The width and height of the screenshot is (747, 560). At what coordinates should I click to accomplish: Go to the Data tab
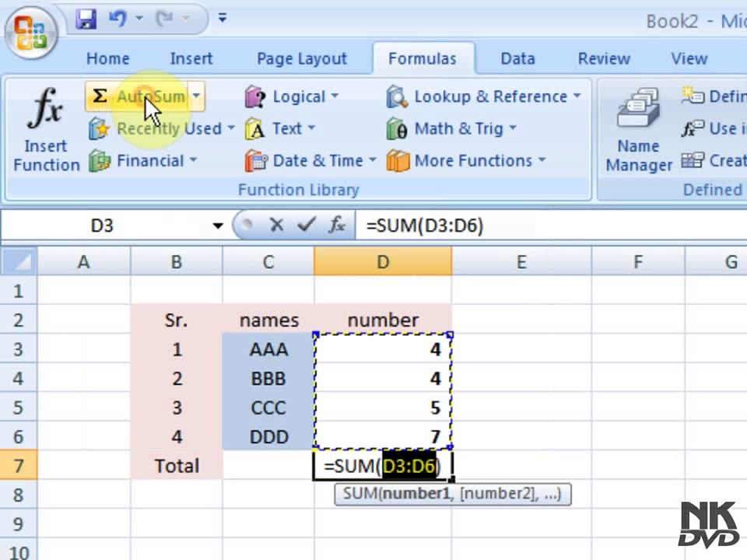517,58
